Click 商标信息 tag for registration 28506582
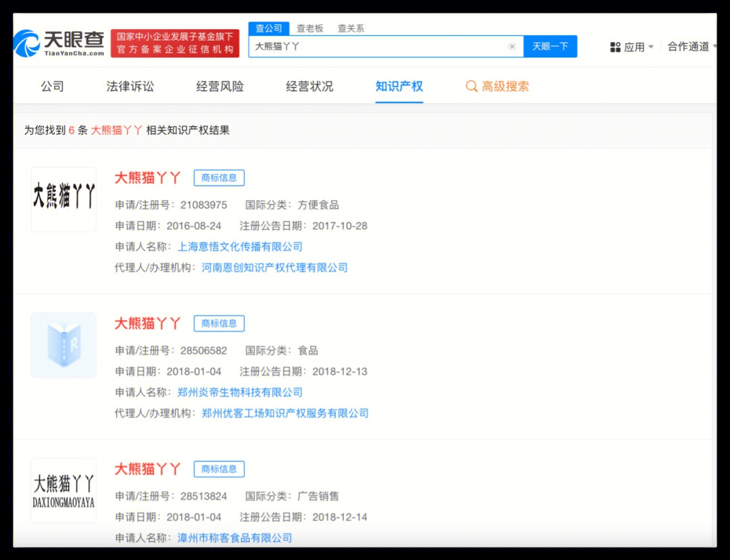 tap(219, 324)
